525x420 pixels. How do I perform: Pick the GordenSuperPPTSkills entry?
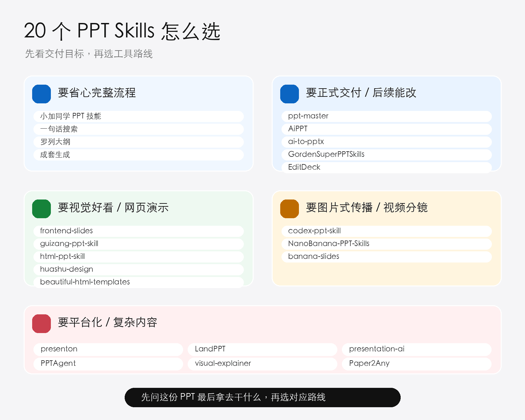(x=387, y=155)
